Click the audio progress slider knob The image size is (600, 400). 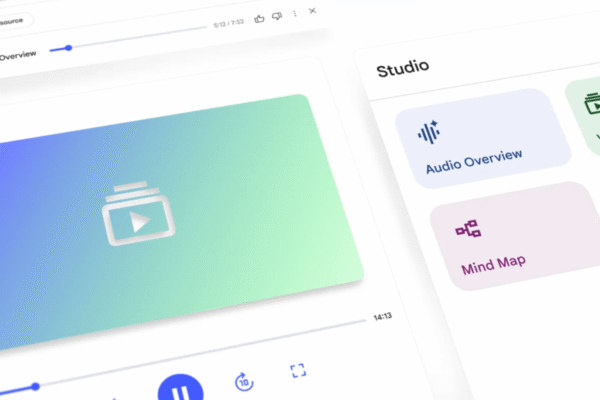[x=68, y=48]
